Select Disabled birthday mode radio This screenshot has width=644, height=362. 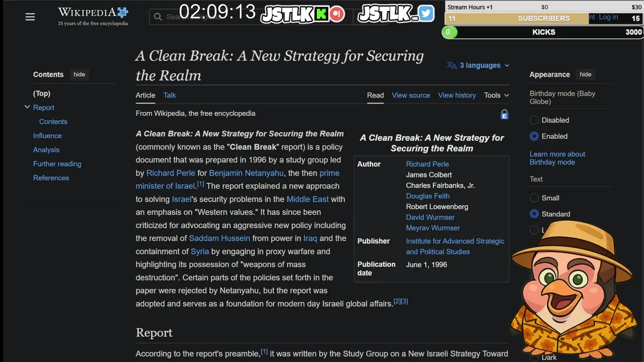click(534, 120)
